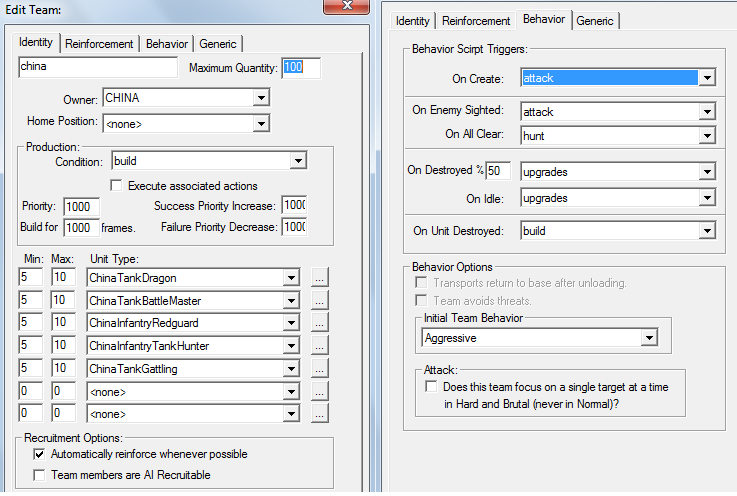Open the Production Condition dropdown

click(297, 161)
